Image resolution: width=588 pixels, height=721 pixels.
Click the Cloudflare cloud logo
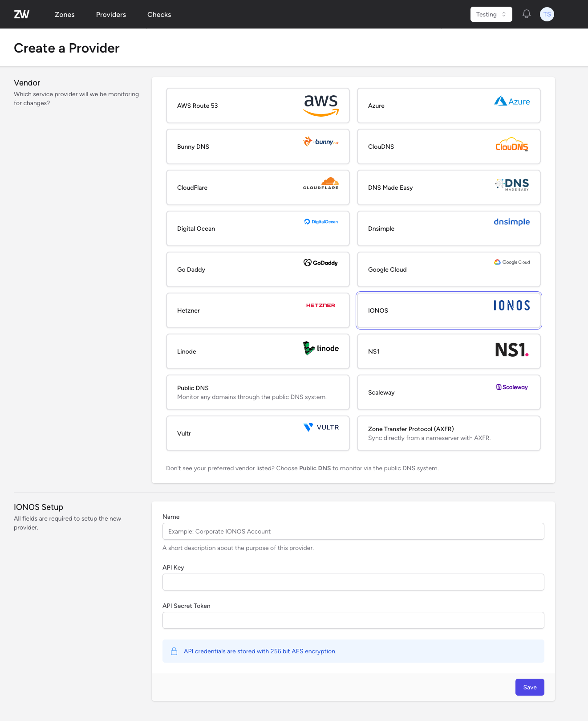pos(321,183)
